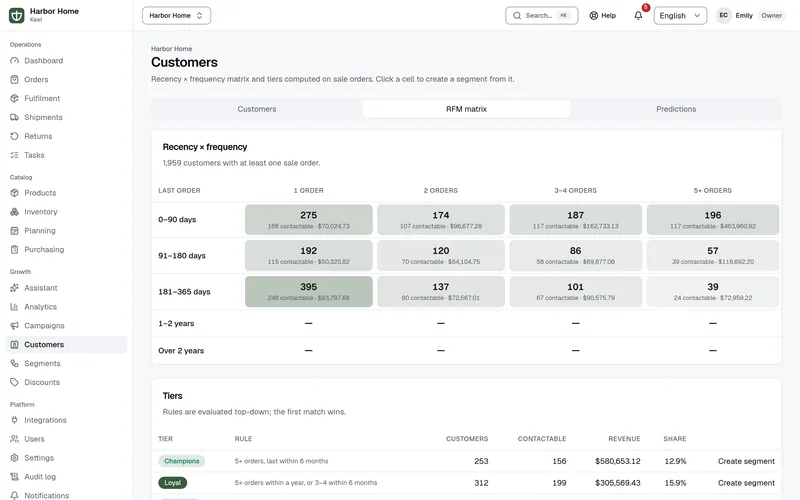Image resolution: width=800 pixels, height=500 pixels.
Task: Click the Shipments truck icon
Action: tap(14, 117)
